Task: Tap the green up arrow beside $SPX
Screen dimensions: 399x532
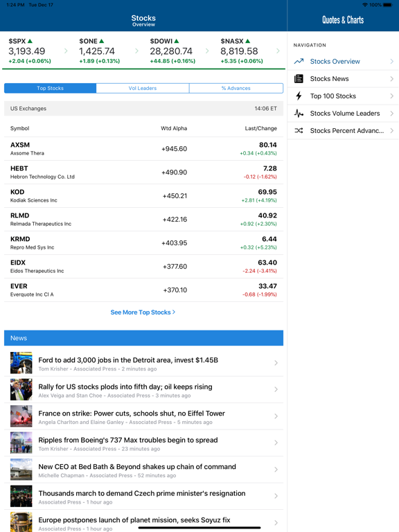Action: point(30,41)
